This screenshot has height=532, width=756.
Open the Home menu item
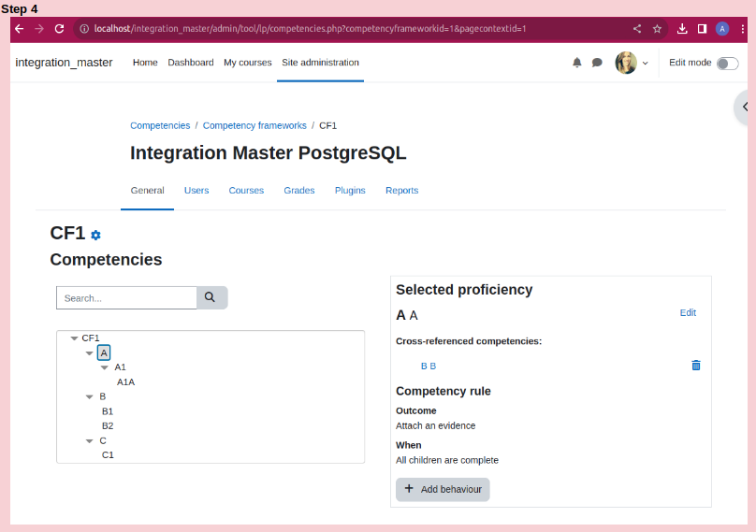pos(145,63)
